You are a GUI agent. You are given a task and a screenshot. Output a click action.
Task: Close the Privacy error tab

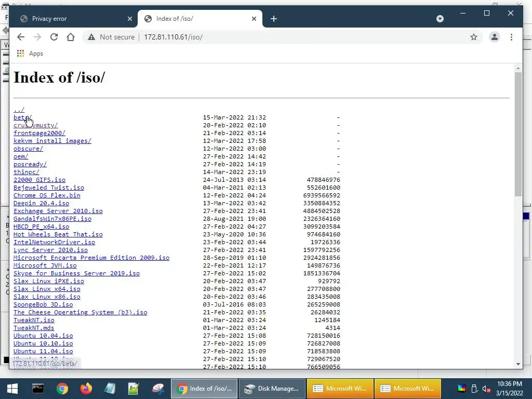pos(129,19)
